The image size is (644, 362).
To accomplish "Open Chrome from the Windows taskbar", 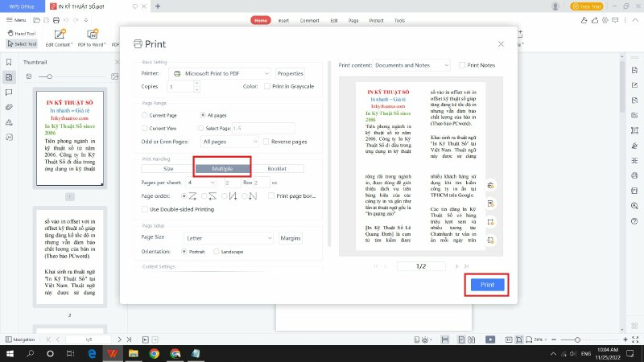I will (155, 353).
